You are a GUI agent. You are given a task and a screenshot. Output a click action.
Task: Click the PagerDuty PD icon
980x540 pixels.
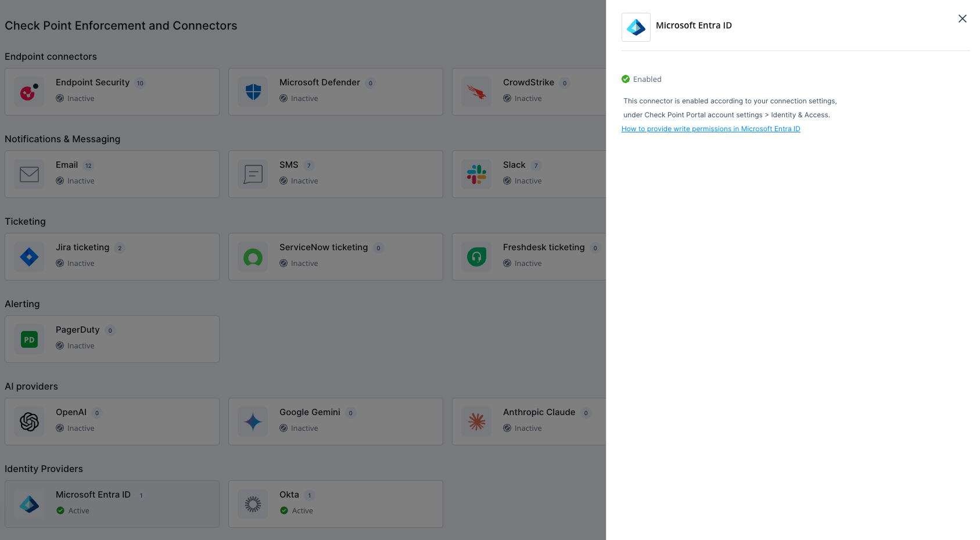click(29, 339)
